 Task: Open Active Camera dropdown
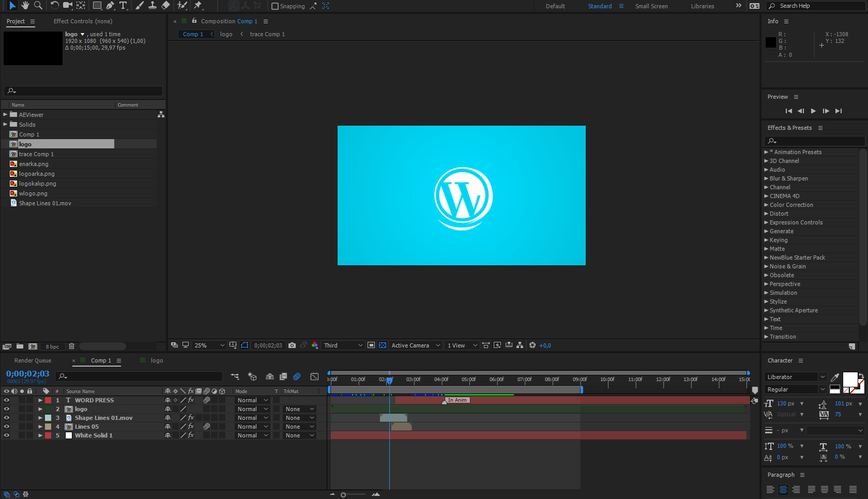coord(416,345)
